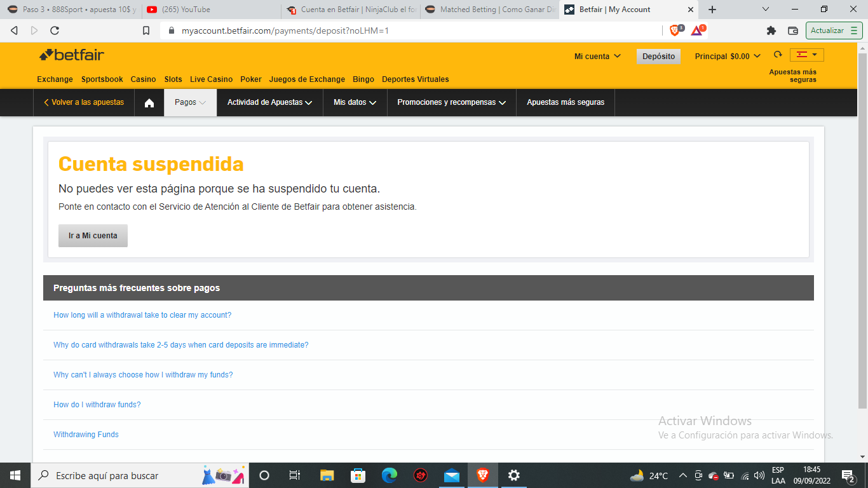Viewport: 868px width, 488px height.
Task: Open 'How do I withdraw funds?' FAQ
Action: tap(97, 405)
